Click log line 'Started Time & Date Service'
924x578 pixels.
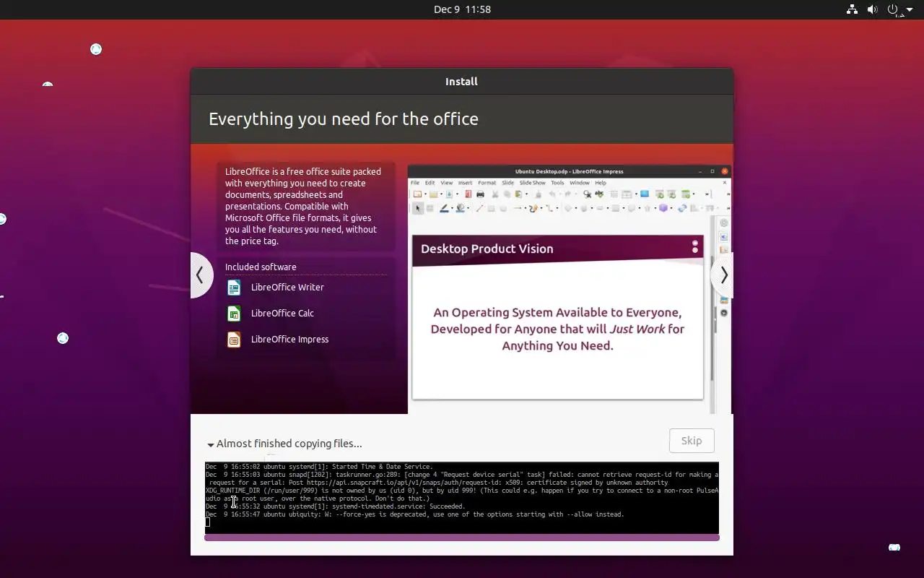(x=319, y=467)
